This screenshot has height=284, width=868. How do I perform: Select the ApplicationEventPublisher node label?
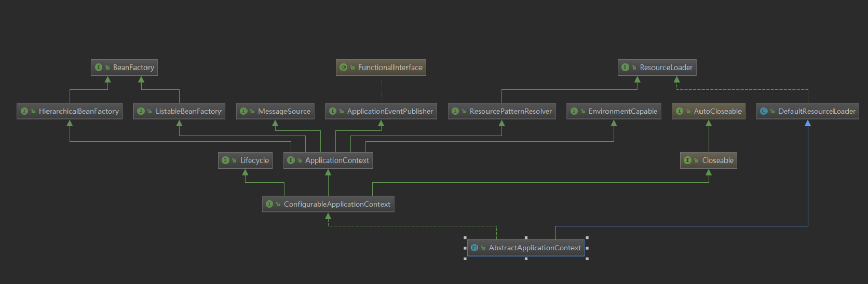pyautogui.click(x=390, y=111)
